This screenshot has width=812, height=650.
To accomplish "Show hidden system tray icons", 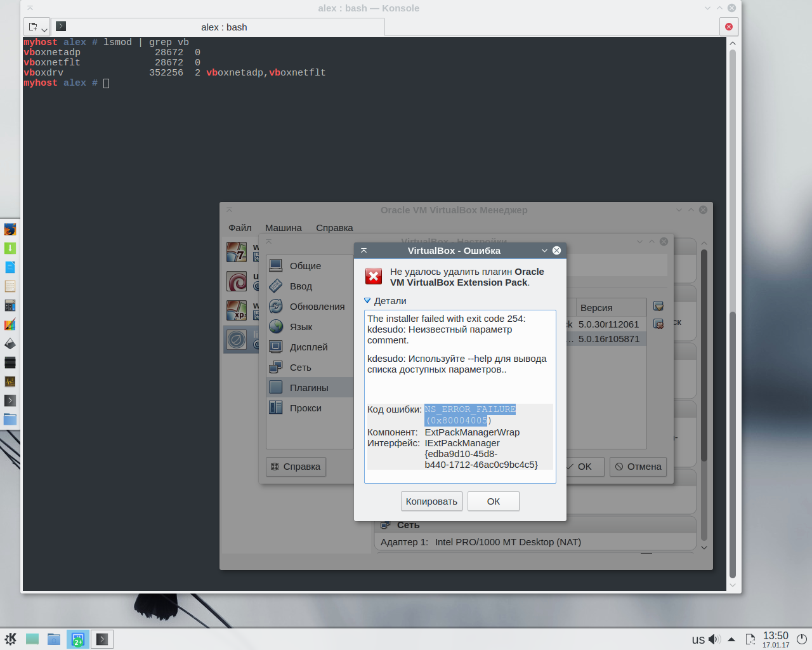I will 731,639.
